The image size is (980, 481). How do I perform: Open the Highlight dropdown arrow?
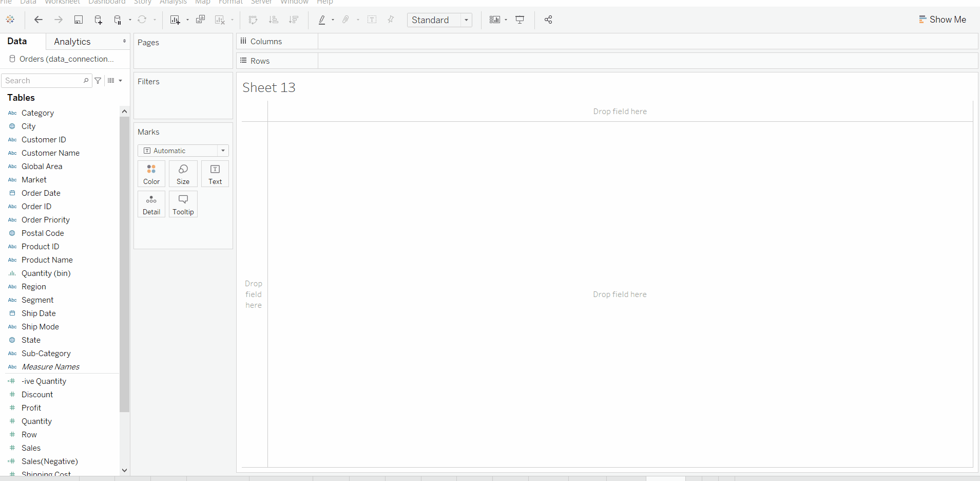click(x=333, y=20)
